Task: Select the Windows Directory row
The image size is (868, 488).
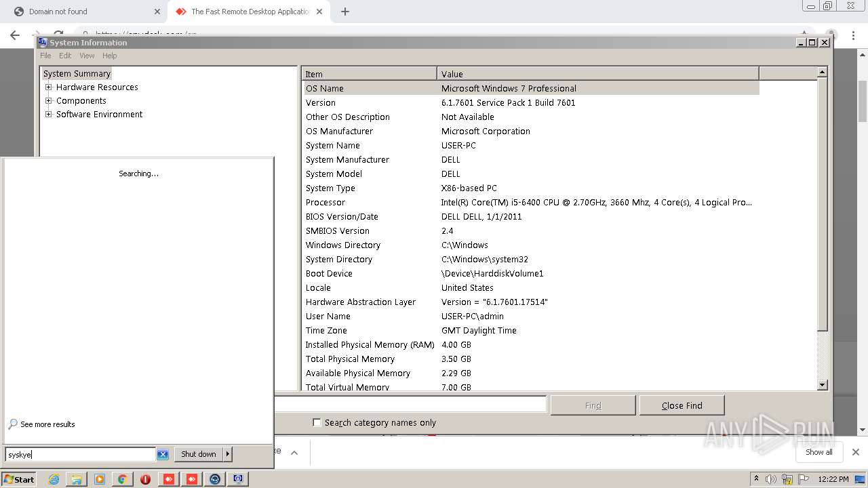Action: [x=531, y=245]
